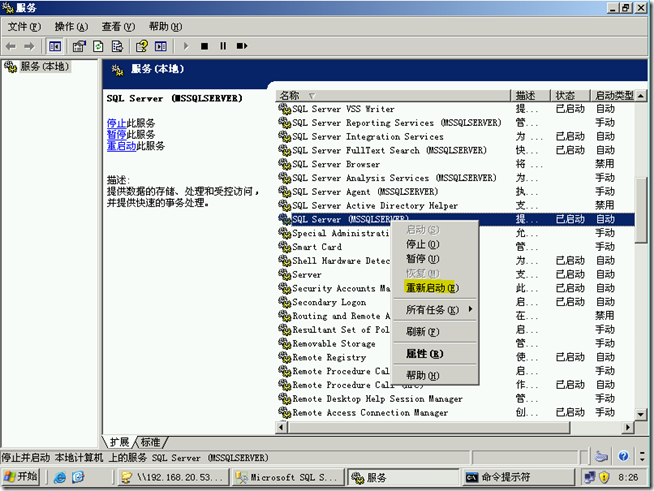
Task: Switch to the 扩展 tab
Action: coord(120,442)
